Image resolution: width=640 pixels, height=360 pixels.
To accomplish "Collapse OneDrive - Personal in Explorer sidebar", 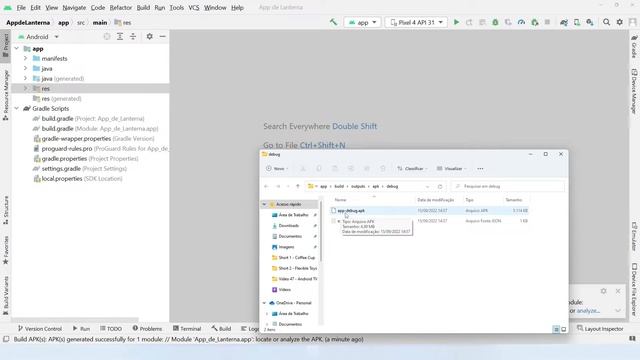I will 264,303.
